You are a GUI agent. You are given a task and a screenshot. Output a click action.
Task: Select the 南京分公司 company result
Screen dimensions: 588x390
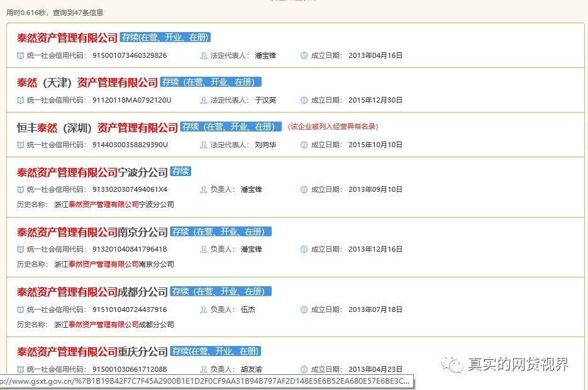[92, 232]
